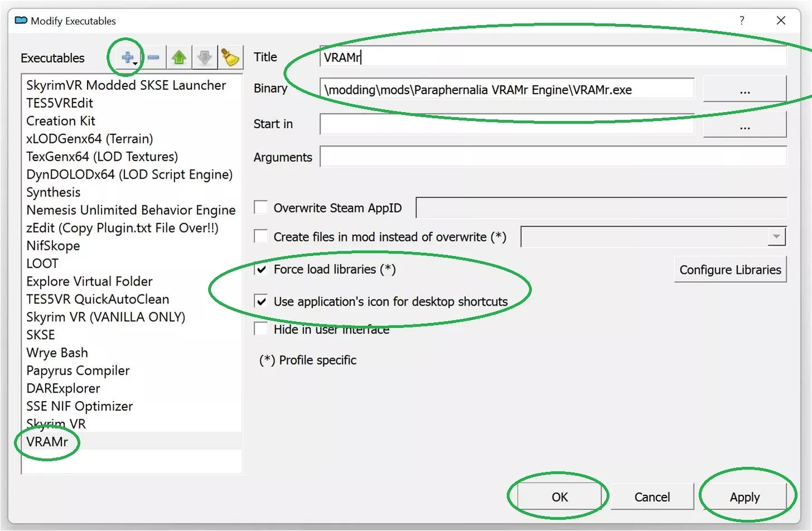Click Configure Libraries button
This screenshot has width=812, height=531.
click(x=730, y=269)
